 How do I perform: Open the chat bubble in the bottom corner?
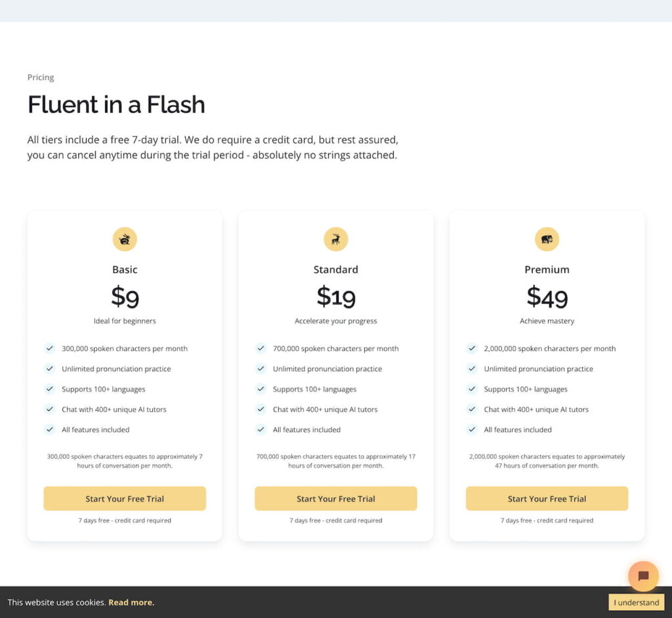[642, 576]
